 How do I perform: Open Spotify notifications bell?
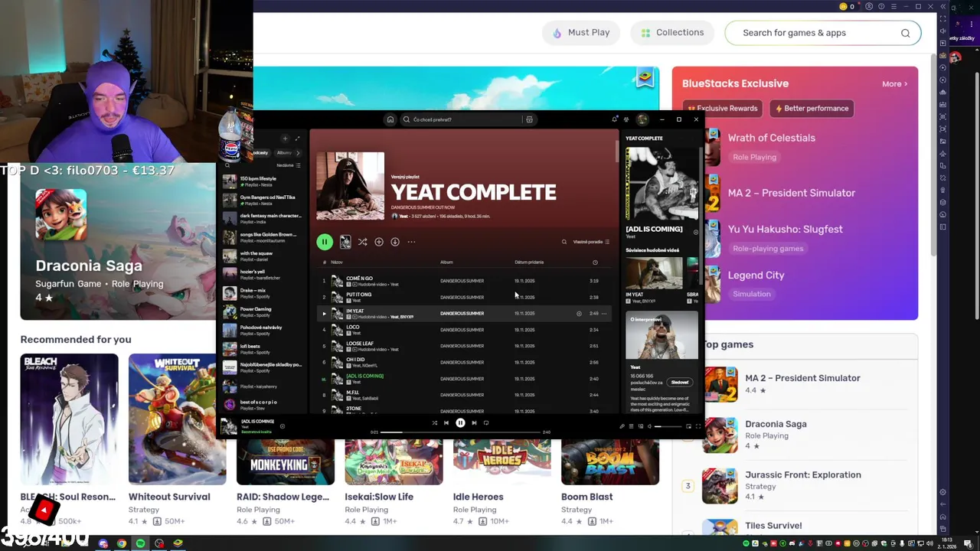coord(615,119)
